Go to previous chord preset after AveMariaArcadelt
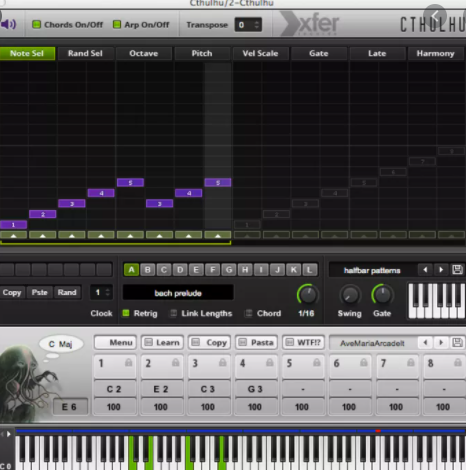 pyautogui.click(x=425, y=342)
